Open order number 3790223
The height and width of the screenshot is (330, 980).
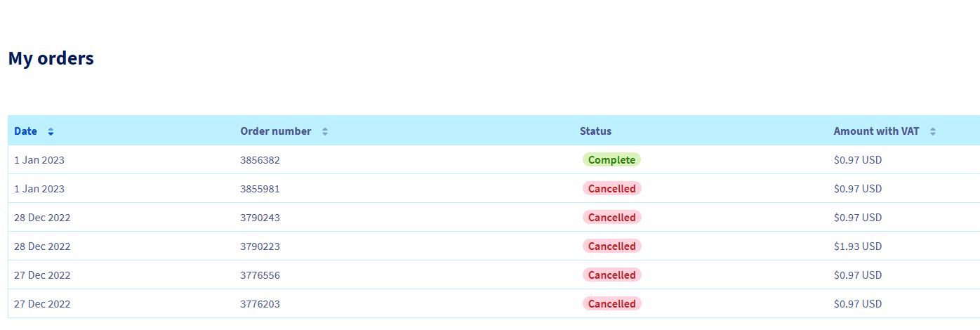(260, 246)
